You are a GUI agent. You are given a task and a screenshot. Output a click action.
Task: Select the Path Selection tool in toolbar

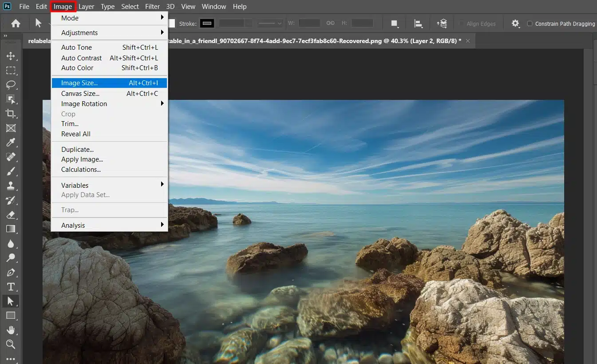pos(11,301)
